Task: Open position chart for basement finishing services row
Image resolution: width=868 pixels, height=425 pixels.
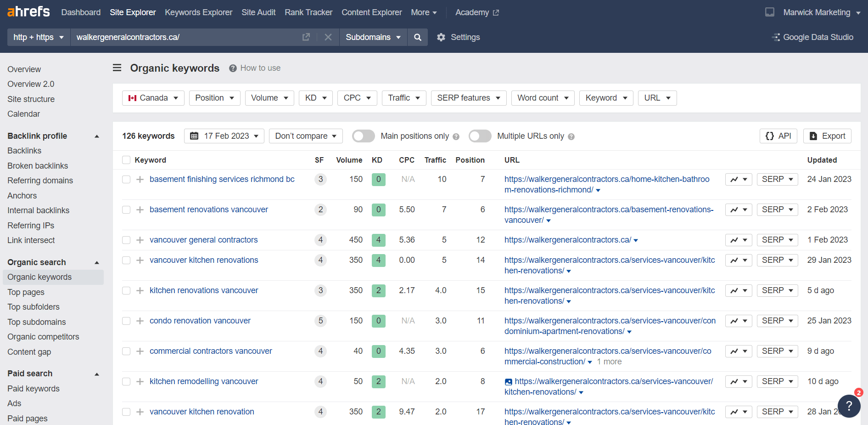Action: pos(739,179)
